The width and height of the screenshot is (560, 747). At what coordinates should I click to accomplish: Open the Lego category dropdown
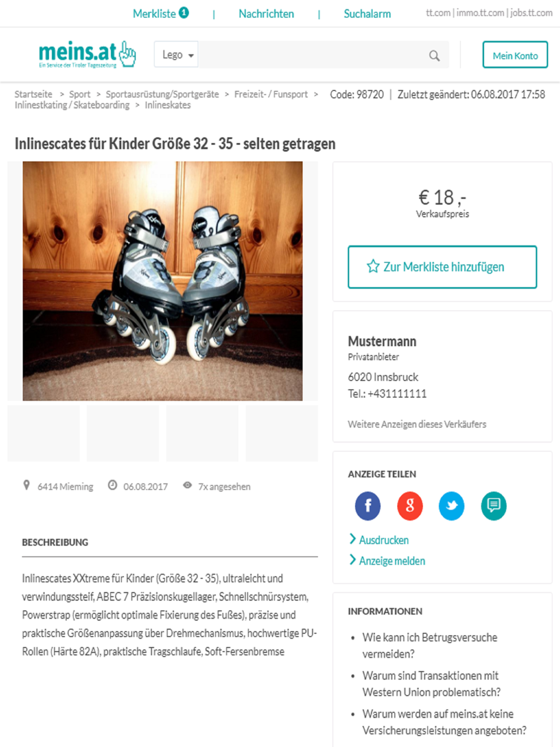tap(176, 54)
